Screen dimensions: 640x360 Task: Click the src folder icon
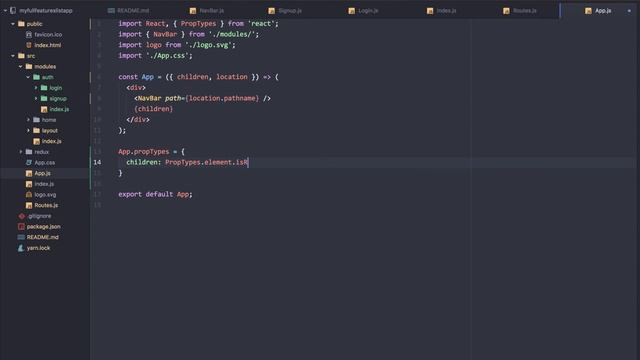click(21, 56)
